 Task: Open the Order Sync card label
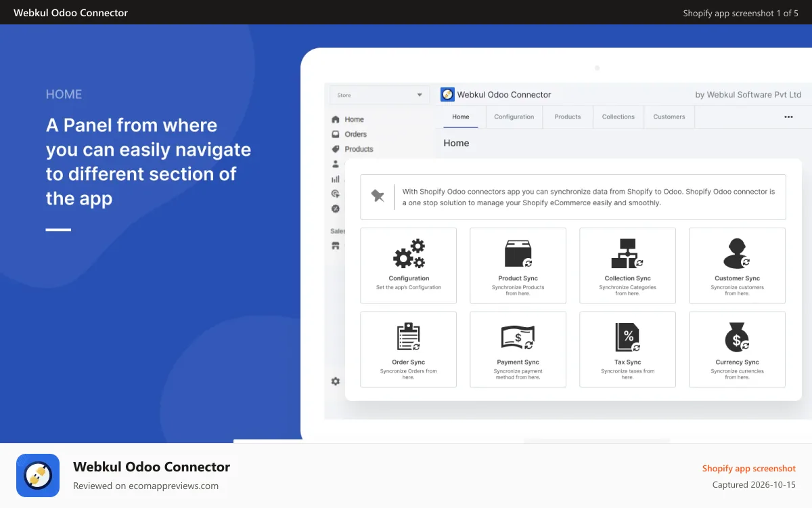pos(409,362)
